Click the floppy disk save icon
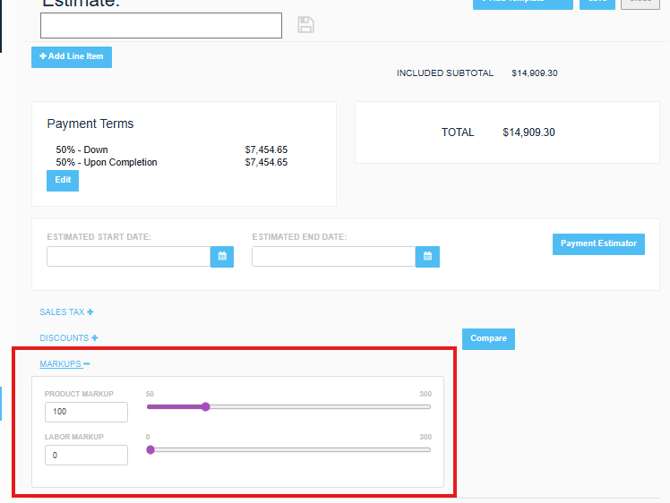 306,25
